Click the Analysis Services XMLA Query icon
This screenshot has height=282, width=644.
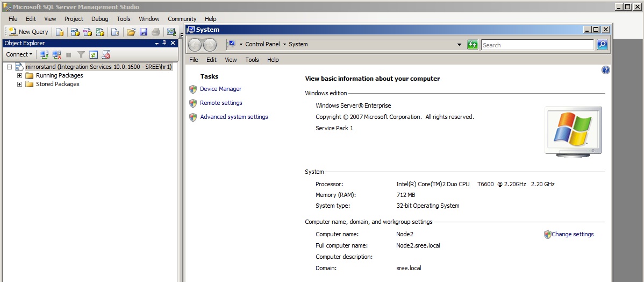click(x=99, y=32)
